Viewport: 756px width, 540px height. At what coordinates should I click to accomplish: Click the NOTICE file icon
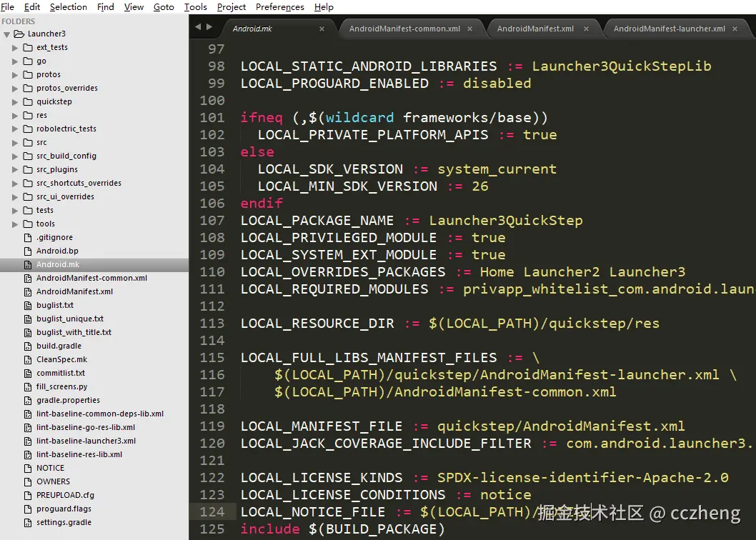tap(28, 468)
